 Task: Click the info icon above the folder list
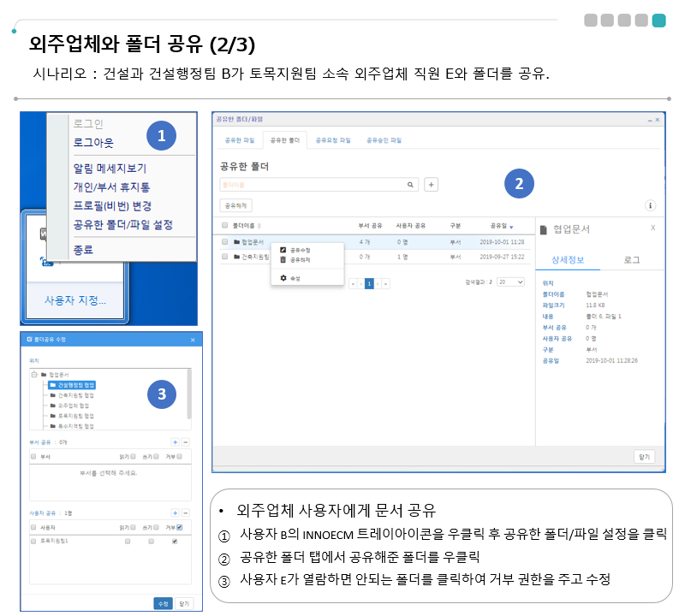coord(650,205)
